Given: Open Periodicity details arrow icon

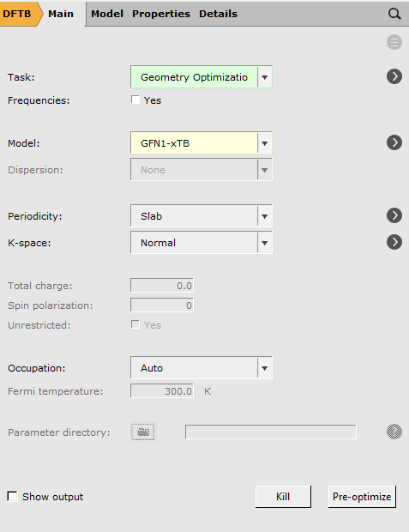Looking at the screenshot, I should [394, 215].
